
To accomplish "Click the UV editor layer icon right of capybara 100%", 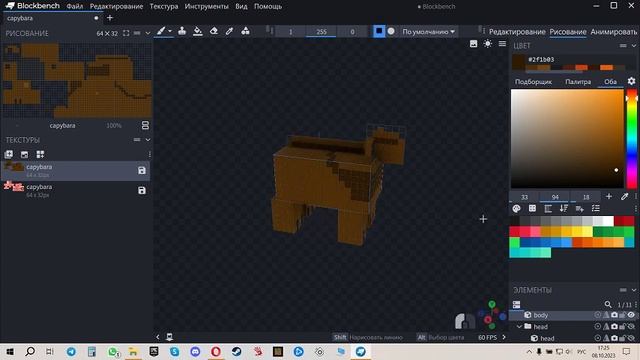I will 145,125.
